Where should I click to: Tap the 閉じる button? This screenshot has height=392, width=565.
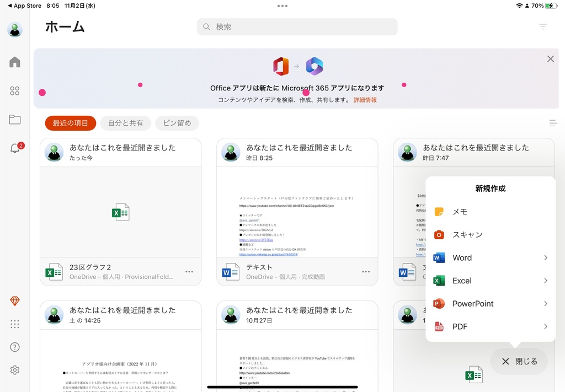519,362
